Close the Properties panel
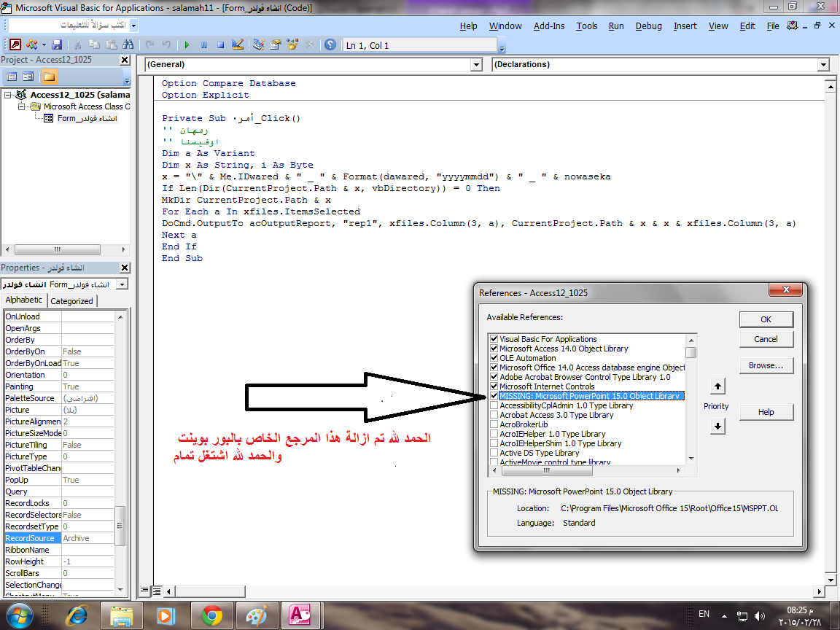Viewport: 840px width, 630px height. pos(124,268)
